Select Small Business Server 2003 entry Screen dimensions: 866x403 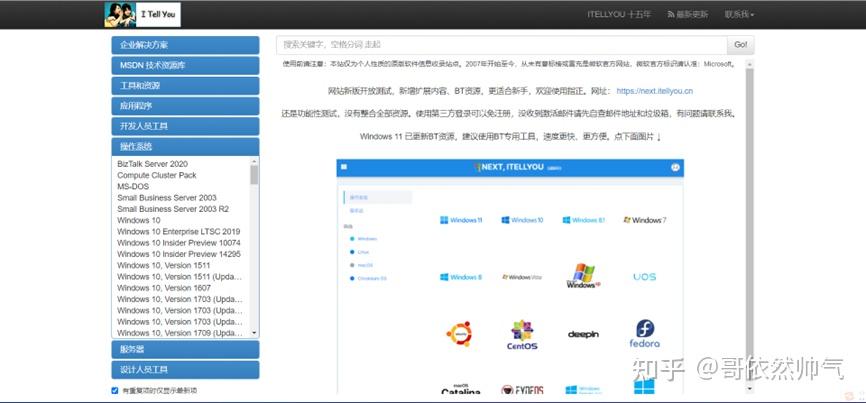point(167,198)
